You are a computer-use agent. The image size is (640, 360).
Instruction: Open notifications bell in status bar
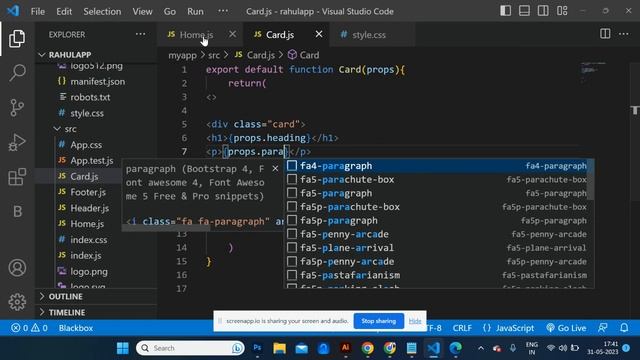click(x=624, y=328)
